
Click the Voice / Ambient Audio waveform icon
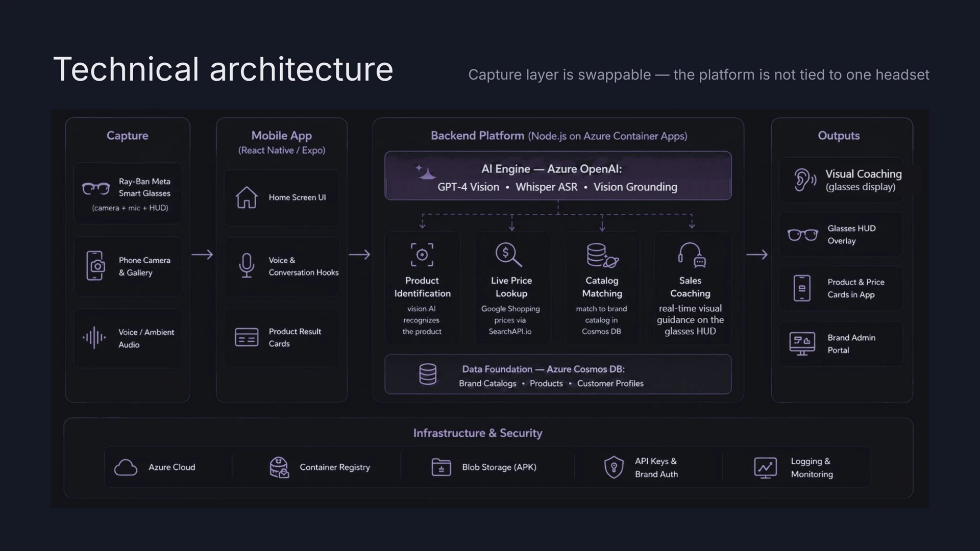tap(94, 338)
